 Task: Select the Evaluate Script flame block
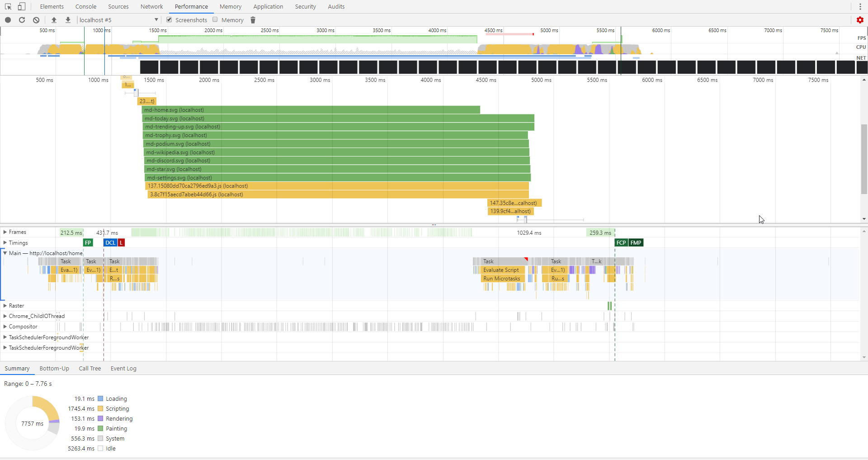[x=503, y=270]
